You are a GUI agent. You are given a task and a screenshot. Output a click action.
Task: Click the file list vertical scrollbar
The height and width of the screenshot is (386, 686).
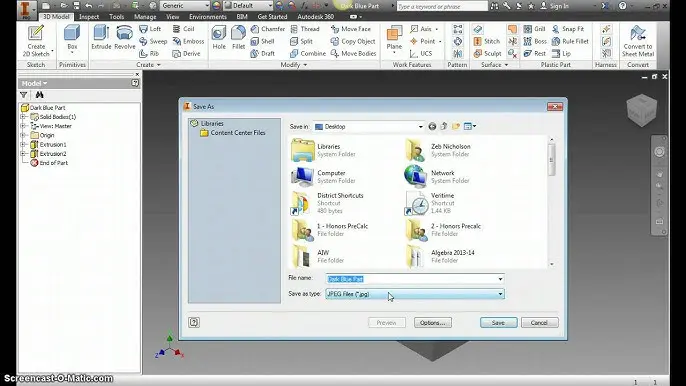tap(551, 202)
